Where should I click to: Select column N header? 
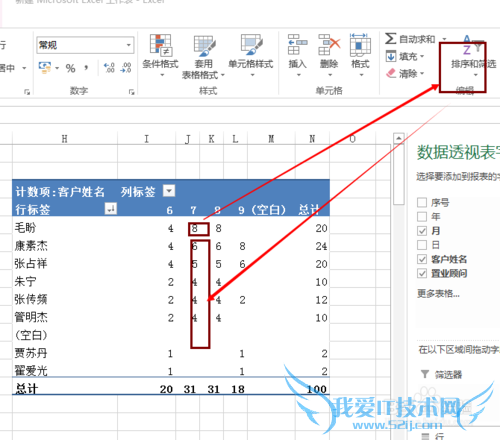312,139
